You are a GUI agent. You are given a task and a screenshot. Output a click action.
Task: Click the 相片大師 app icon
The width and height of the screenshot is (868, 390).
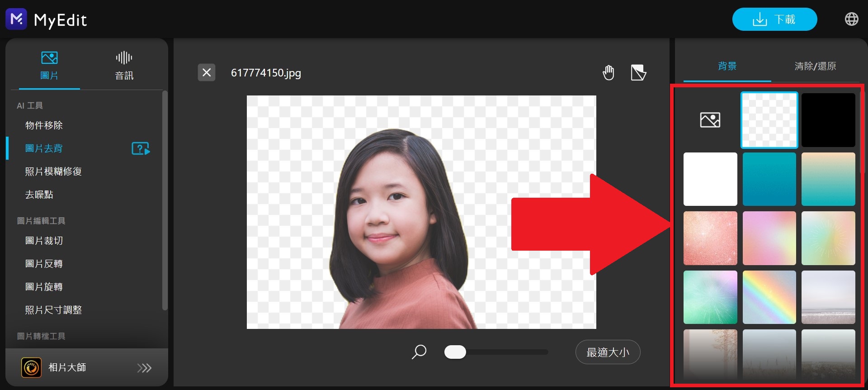click(x=31, y=367)
